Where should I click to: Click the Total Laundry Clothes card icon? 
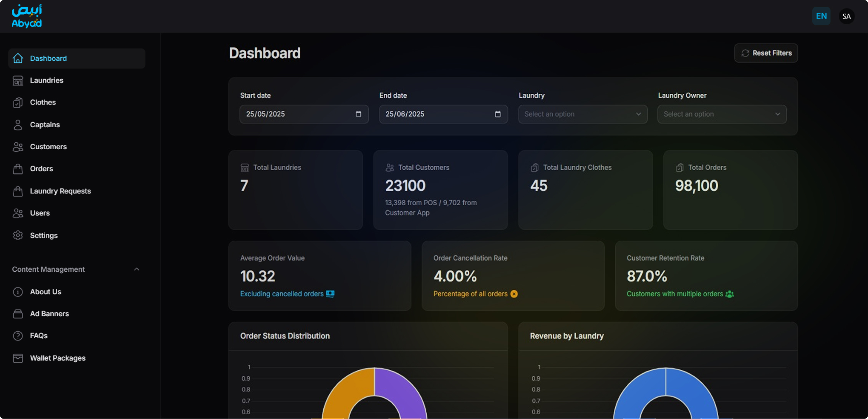(535, 168)
